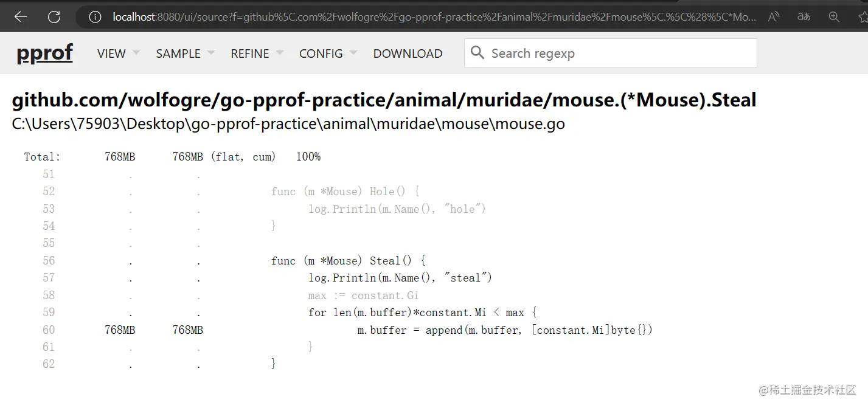Viewport: 868px width, 408px height.
Task: Click the flat 768MB in the Total row
Action: pos(120,157)
